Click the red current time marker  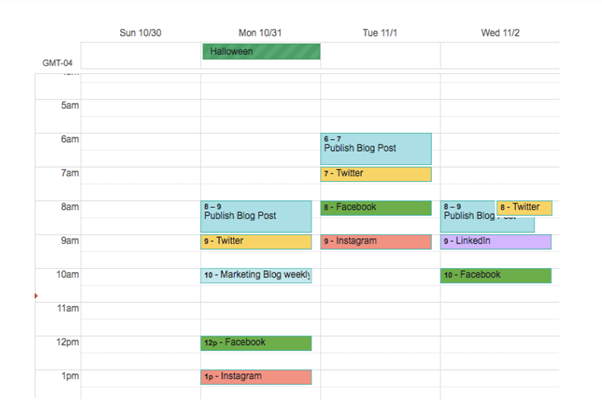36,296
